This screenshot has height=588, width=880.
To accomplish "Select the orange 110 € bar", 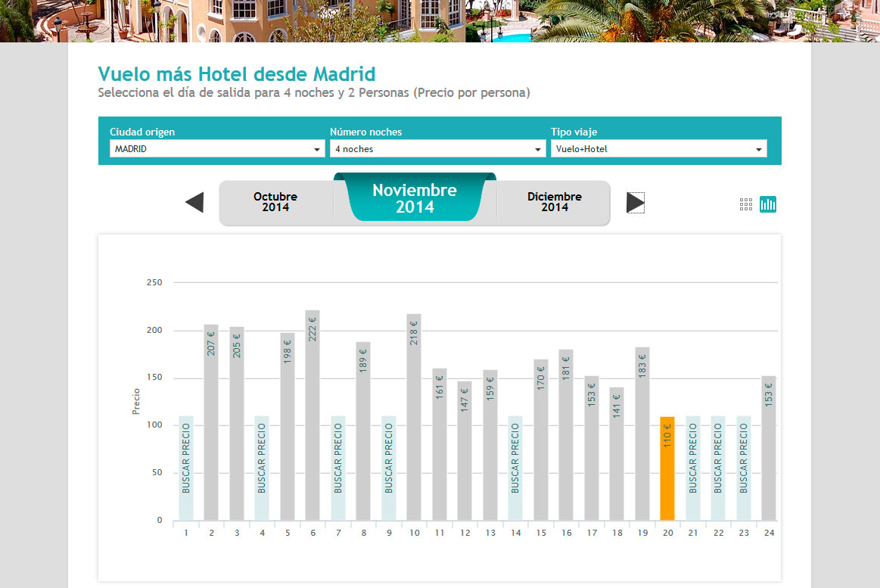I will pos(667,468).
